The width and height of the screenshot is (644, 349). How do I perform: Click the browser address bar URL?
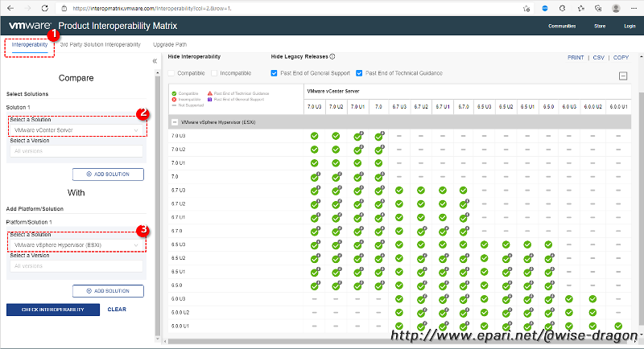(152, 8)
